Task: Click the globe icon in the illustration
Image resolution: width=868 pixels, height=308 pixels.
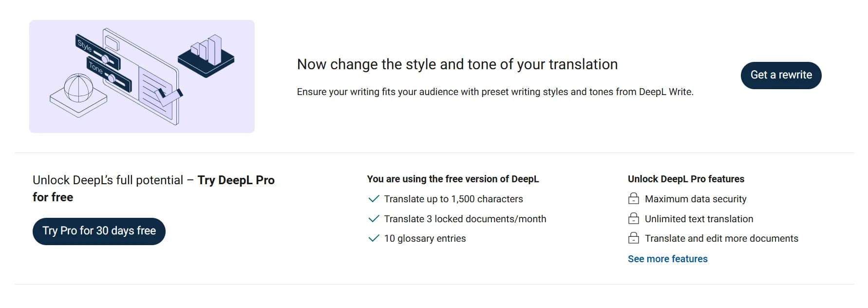Action: [78, 88]
